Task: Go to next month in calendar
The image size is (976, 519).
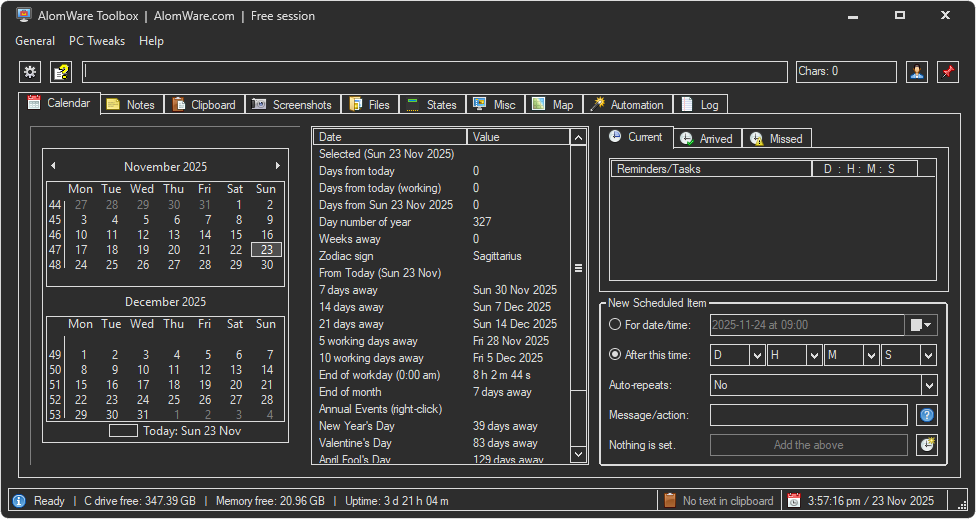Action: 278,166
